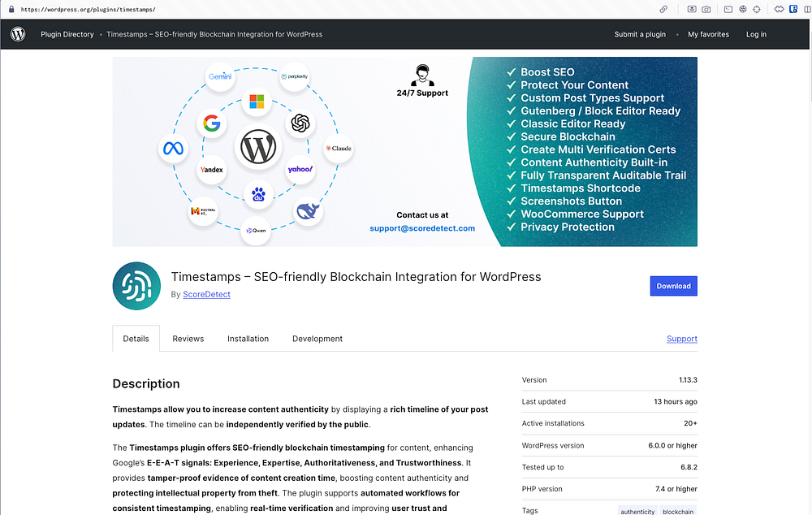The height and width of the screenshot is (515, 812).
Task: Select the Details tab
Action: coord(136,339)
